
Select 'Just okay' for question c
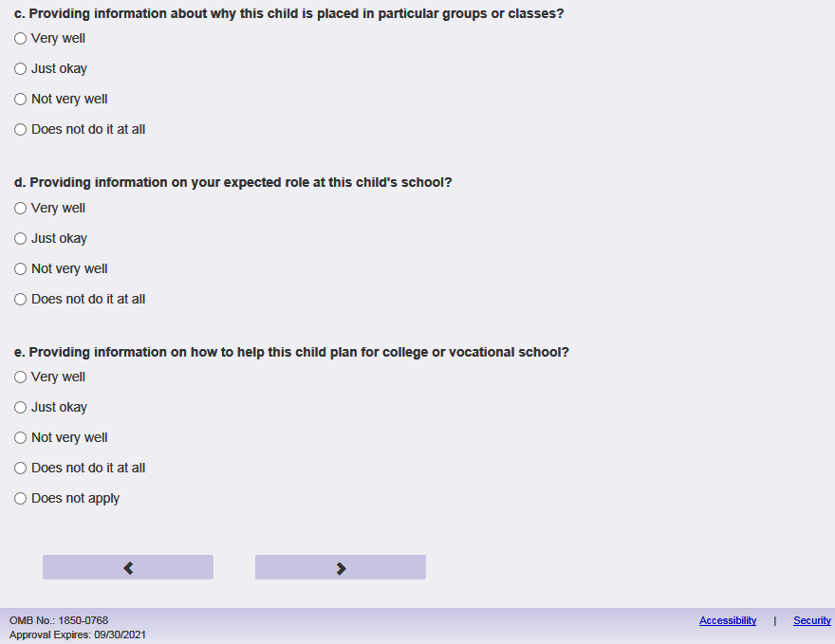point(21,69)
